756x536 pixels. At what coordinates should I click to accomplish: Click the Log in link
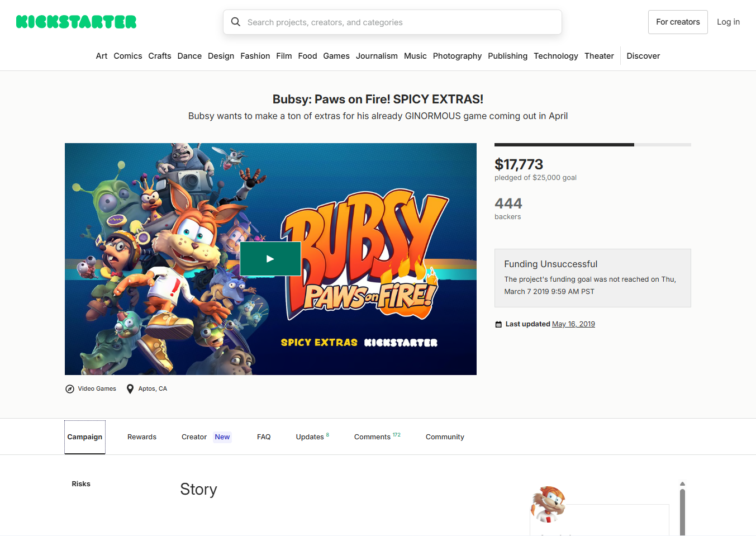pos(728,22)
